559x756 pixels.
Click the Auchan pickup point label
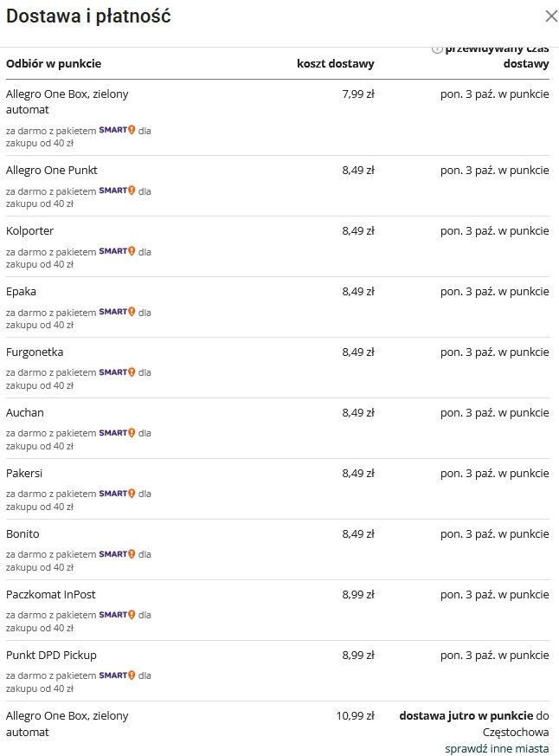tap(25, 413)
